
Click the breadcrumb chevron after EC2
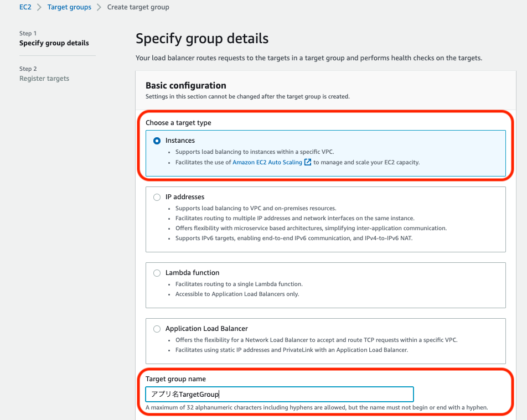(x=39, y=7)
